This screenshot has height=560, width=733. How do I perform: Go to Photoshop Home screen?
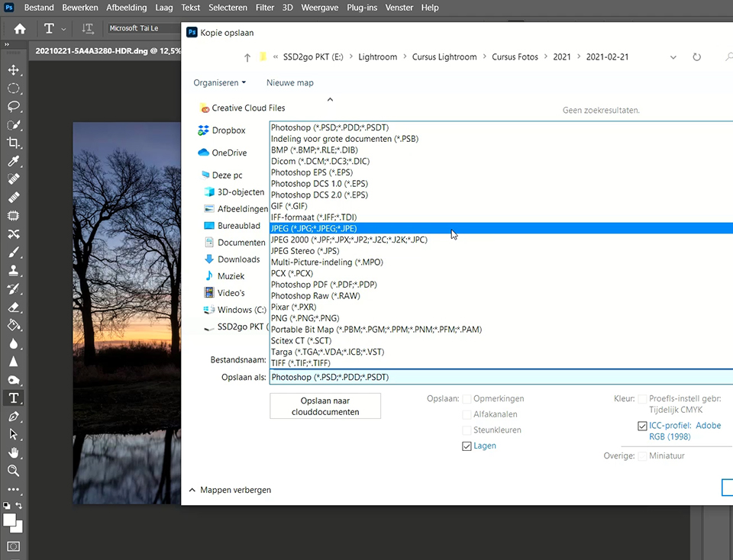click(20, 28)
